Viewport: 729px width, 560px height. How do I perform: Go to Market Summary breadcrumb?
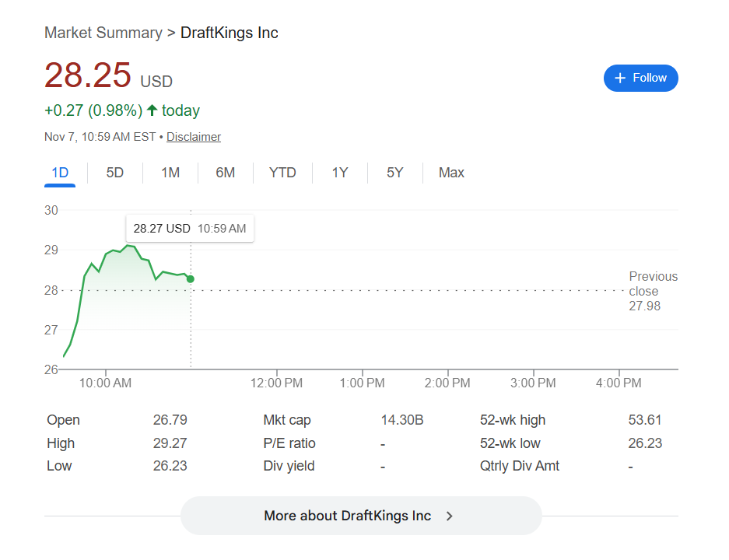(103, 33)
